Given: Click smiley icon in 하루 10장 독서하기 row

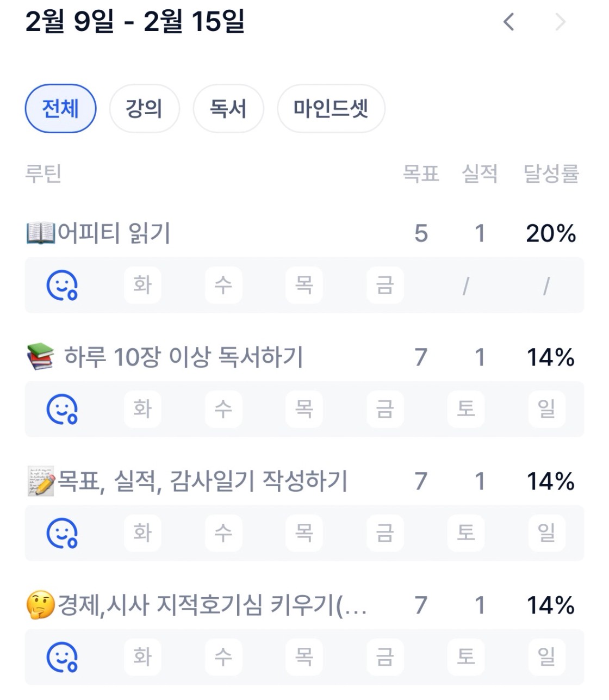Looking at the screenshot, I should point(62,410).
